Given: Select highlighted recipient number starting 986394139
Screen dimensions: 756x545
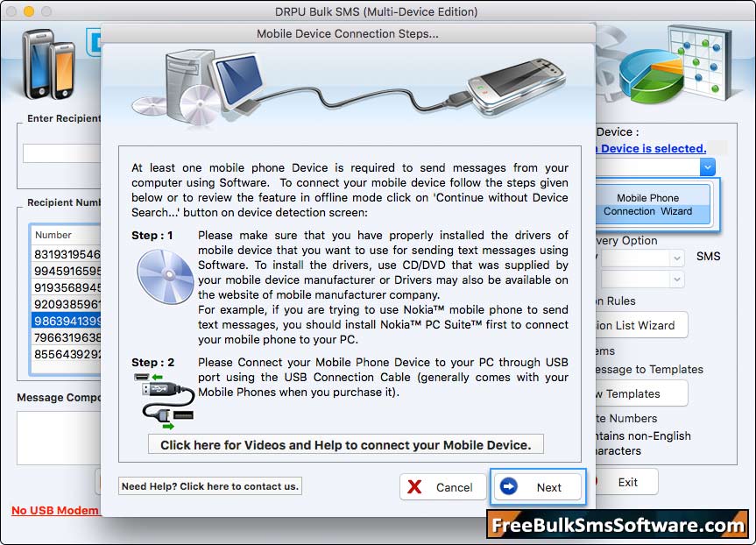Looking at the screenshot, I should pyautogui.click(x=67, y=321).
